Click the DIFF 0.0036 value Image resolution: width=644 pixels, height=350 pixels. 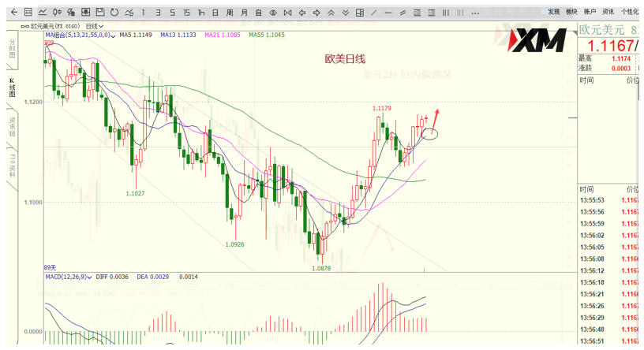pyautogui.click(x=112, y=277)
